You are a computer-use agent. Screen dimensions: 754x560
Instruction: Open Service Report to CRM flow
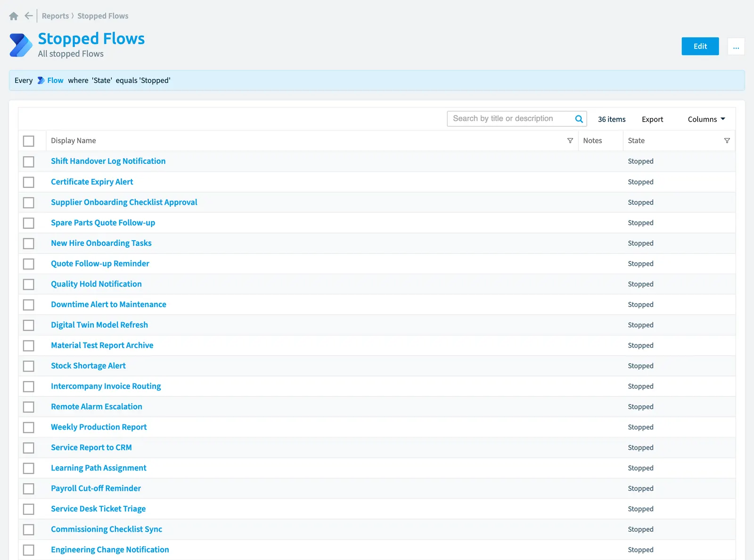(x=91, y=447)
